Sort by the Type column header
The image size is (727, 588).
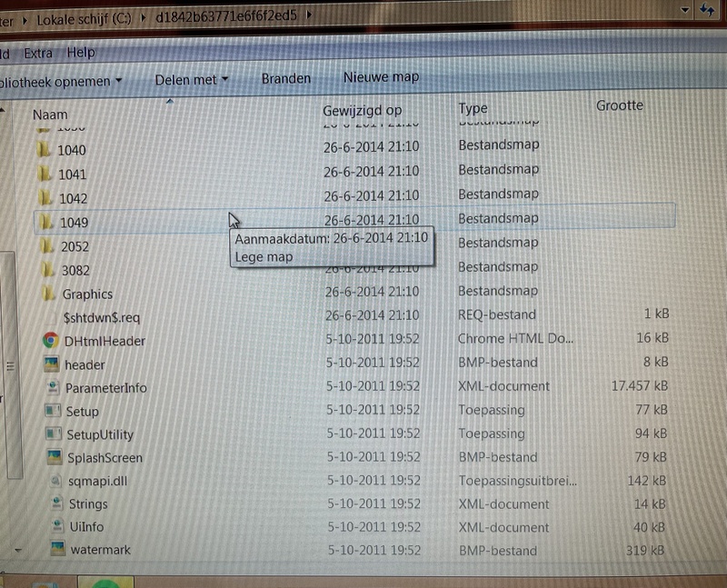[x=473, y=108]
